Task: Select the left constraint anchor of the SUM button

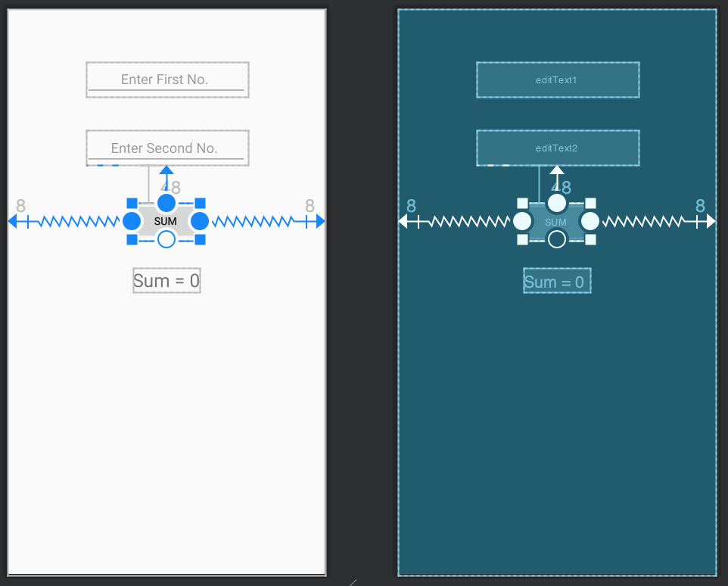Action: (x=131, y=221)
